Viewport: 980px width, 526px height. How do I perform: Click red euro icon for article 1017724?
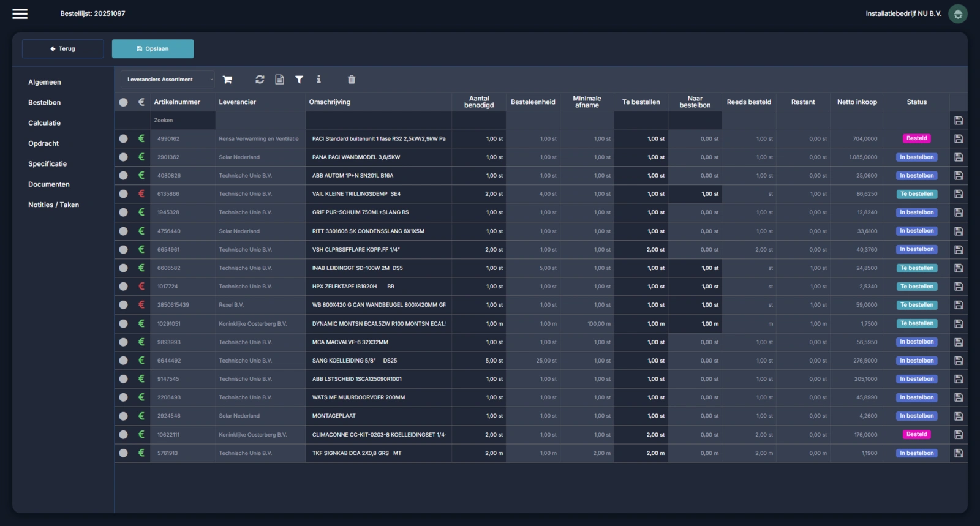point(141,286)
